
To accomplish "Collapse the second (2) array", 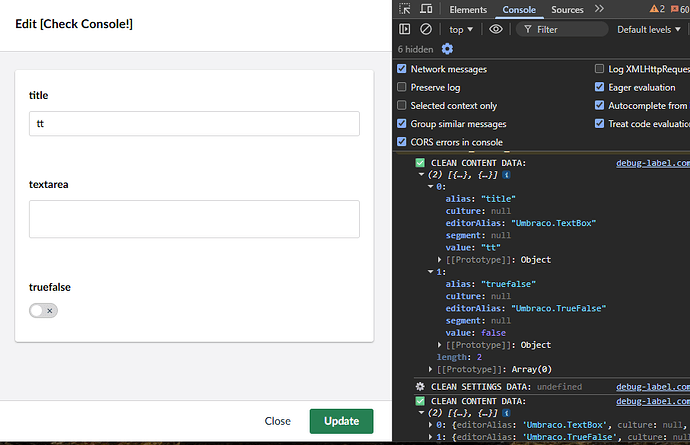I will tap(421, 413).
